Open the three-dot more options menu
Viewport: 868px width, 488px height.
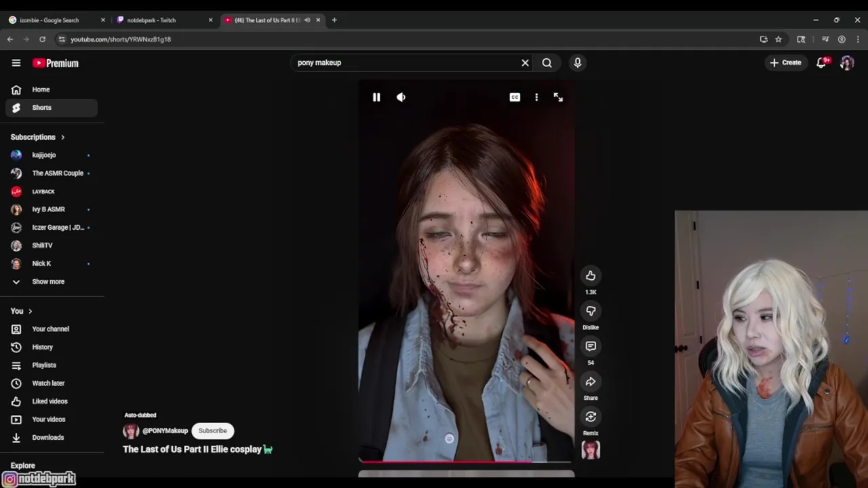[x=536, y=97]
